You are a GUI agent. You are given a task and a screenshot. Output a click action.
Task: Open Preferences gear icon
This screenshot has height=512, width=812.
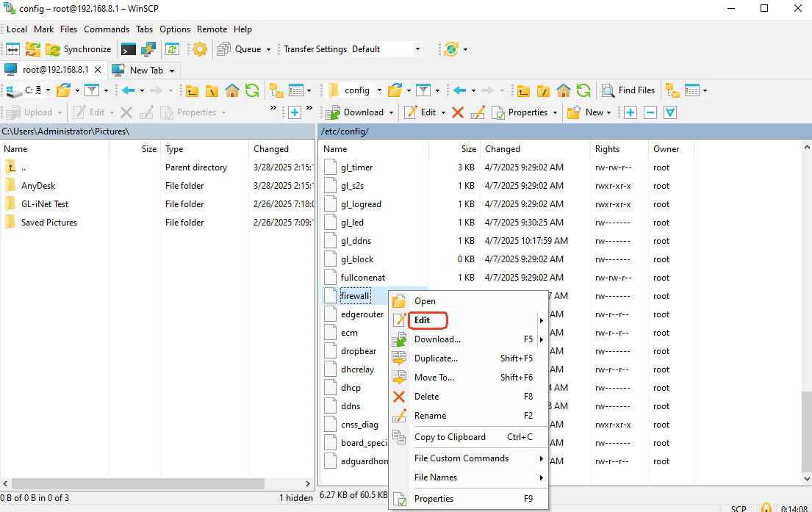199,49
